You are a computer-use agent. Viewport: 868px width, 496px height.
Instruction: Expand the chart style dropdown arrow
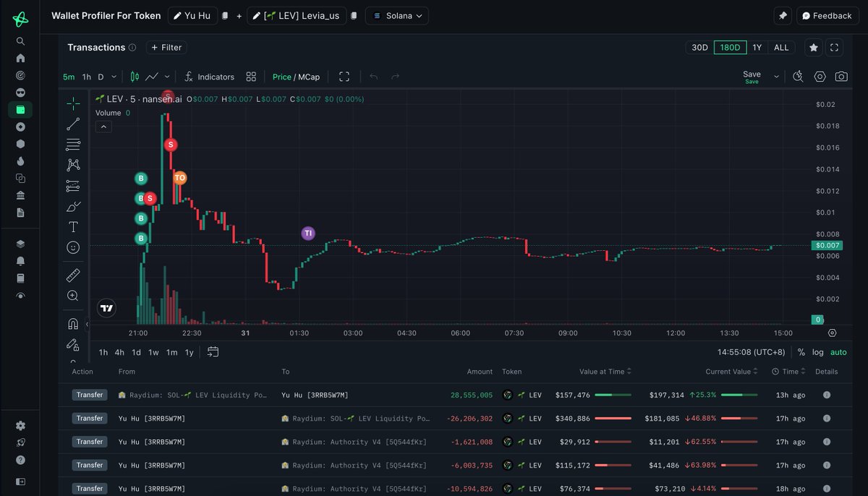[x=167, y=77]
